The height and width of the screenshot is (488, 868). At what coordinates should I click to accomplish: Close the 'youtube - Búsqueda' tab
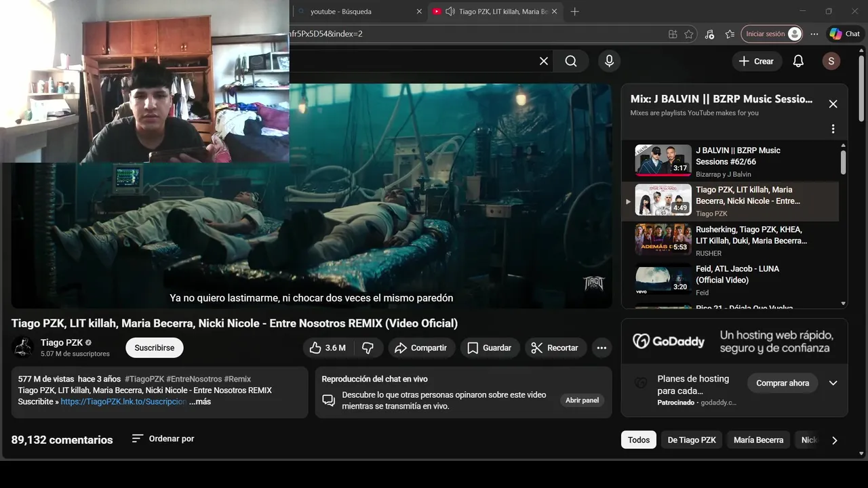pyautogui.click(x=419, y=12)
